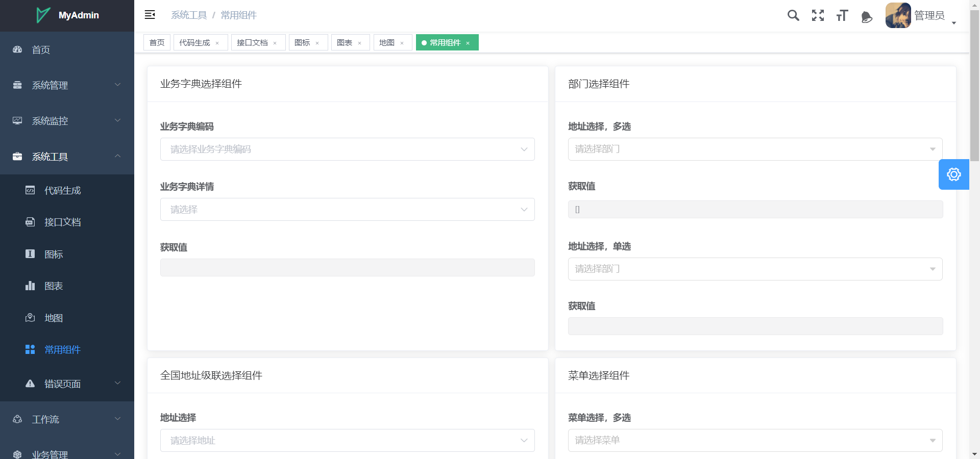Open 接口文档 in the sidebar
This screenshot has height=459, width=980.
(67, 222)
